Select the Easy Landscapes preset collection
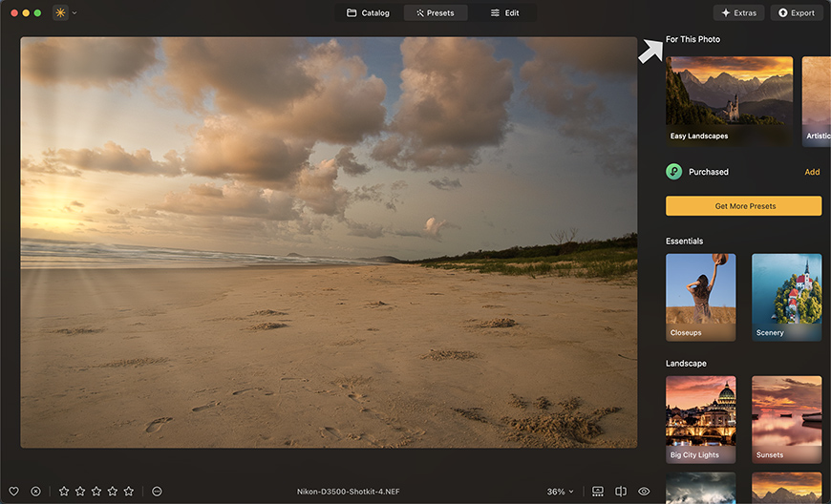Viewport: 831px width, 504px height. click(729, 100)
